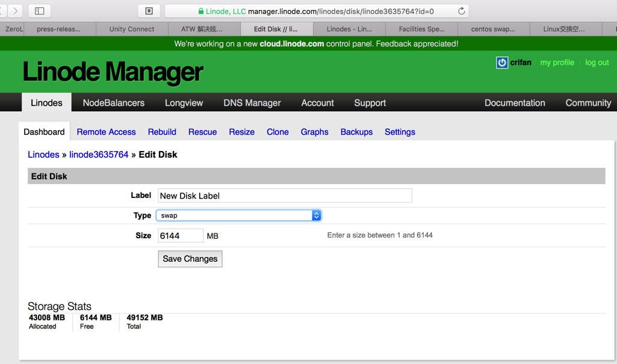Click the log out link
The image size is (617, 364).
point(597,63)
